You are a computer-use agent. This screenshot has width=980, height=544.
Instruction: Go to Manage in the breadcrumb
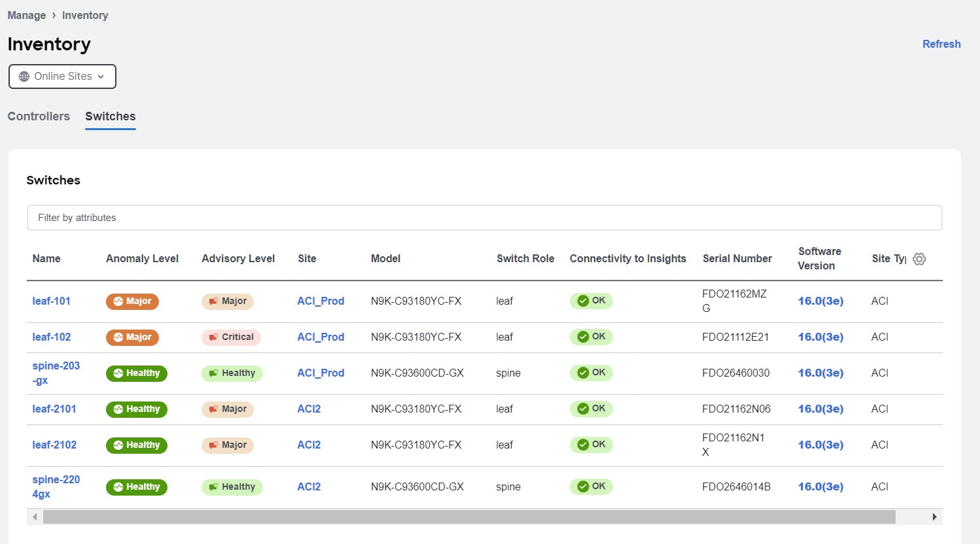[27, 15]
